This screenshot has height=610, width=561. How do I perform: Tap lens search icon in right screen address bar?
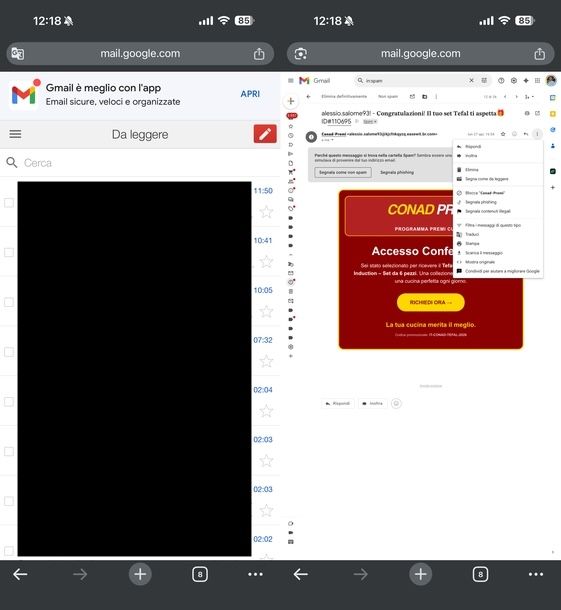300,54
